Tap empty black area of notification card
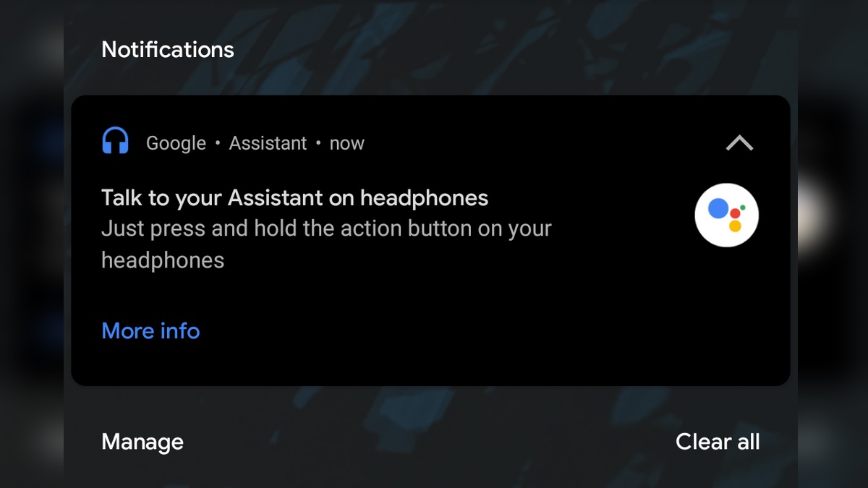Screen dimensions: 868x488 [x=470, y=333]
